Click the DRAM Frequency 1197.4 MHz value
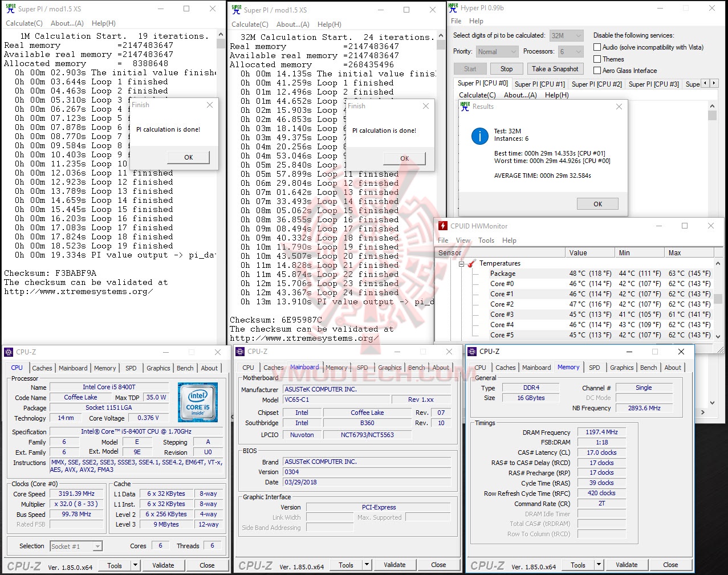Image resolution: width=728 pixels, height=575 pixels. click(601, 433)
